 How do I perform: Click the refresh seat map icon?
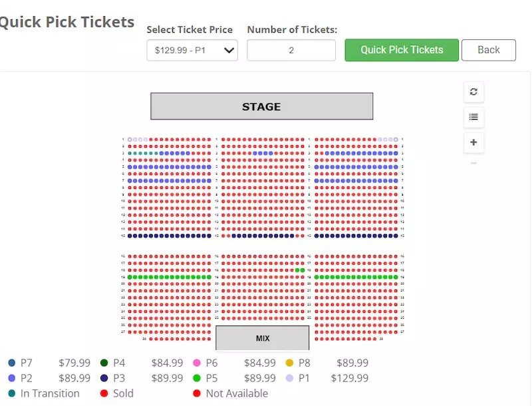click(473, 92)
